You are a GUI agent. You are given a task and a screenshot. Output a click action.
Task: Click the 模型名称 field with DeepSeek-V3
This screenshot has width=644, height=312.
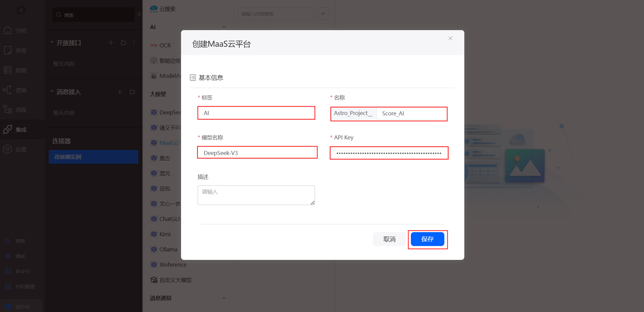point(257,153)
